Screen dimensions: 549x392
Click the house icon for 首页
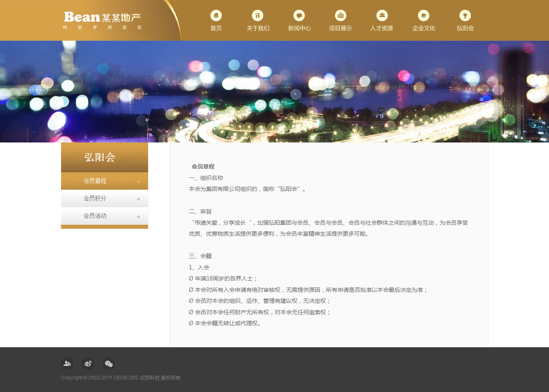(x=216, y=15)
